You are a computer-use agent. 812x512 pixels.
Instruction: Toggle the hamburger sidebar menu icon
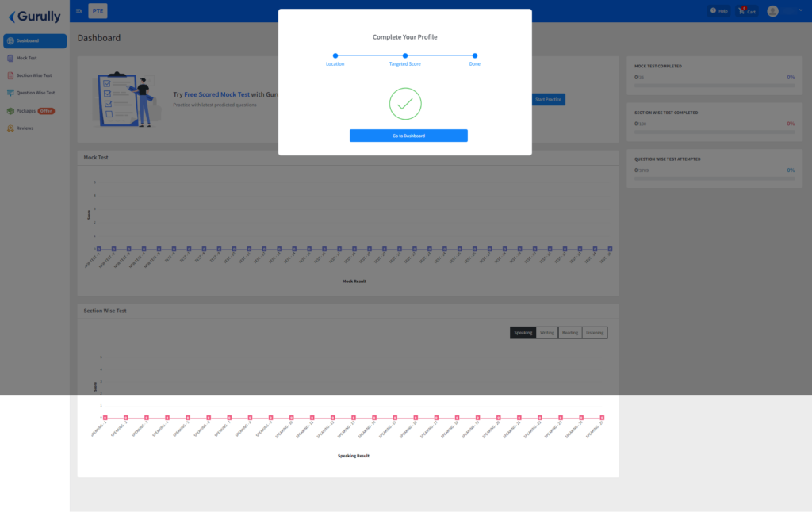[x=79, y=11]
